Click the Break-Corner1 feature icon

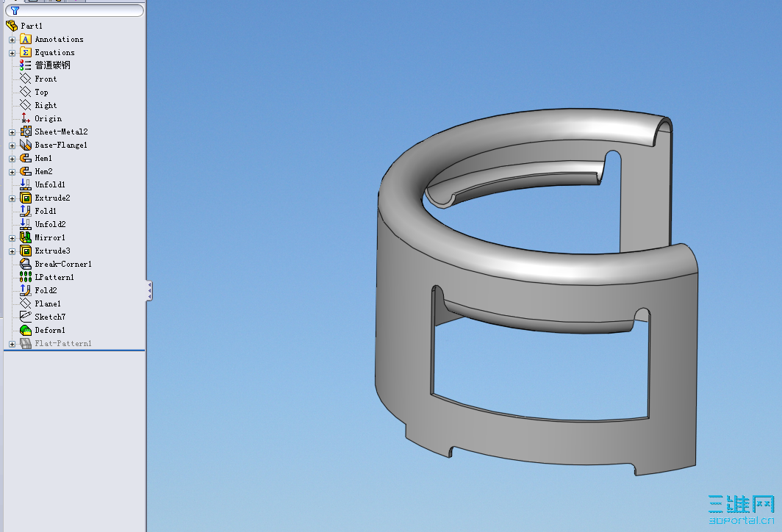(26, 264)
